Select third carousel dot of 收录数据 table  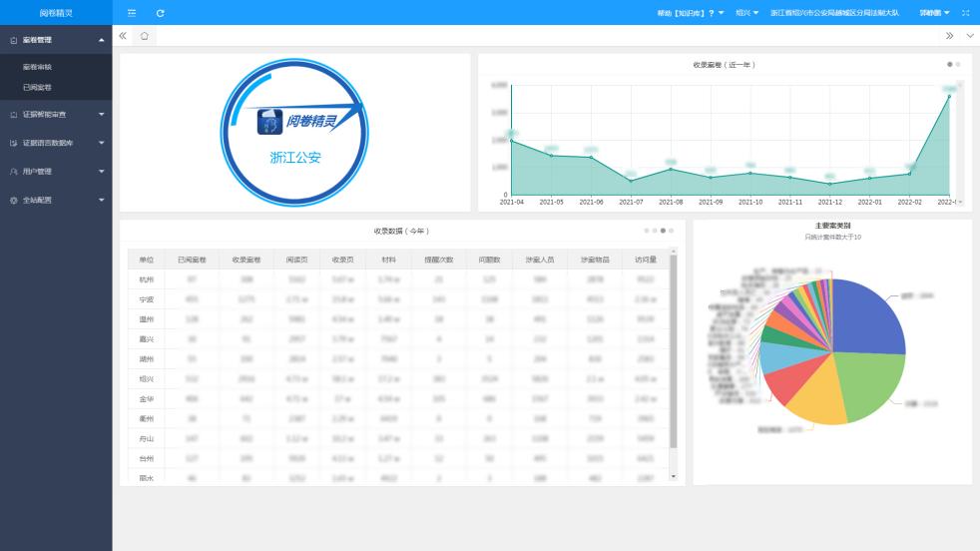click(663, 231)
